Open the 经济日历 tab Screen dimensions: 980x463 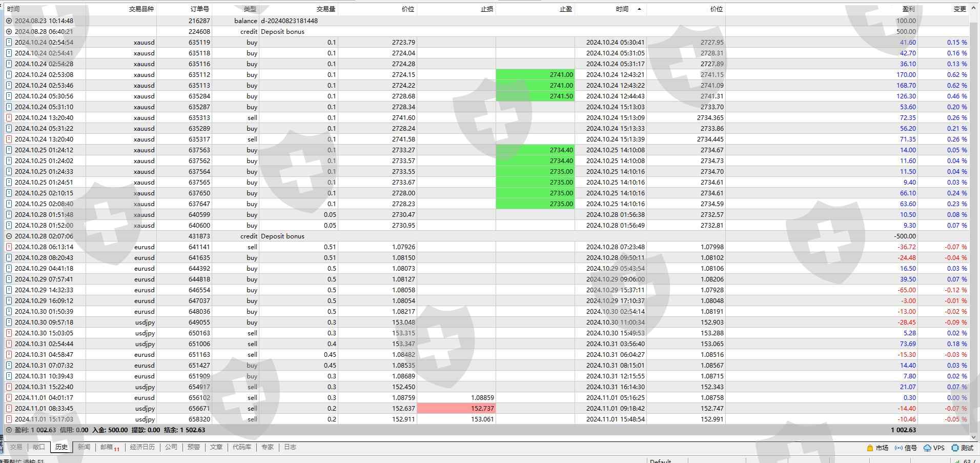(142, 447)
